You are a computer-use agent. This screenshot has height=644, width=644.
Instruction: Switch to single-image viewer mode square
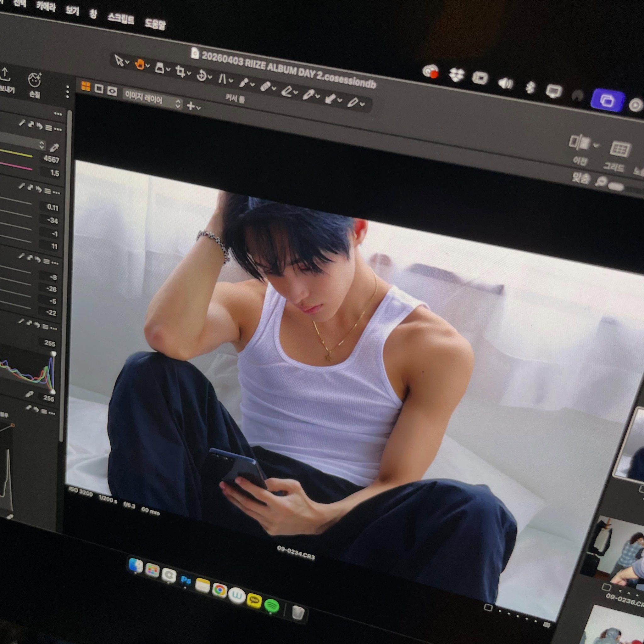tap(99, 89)
